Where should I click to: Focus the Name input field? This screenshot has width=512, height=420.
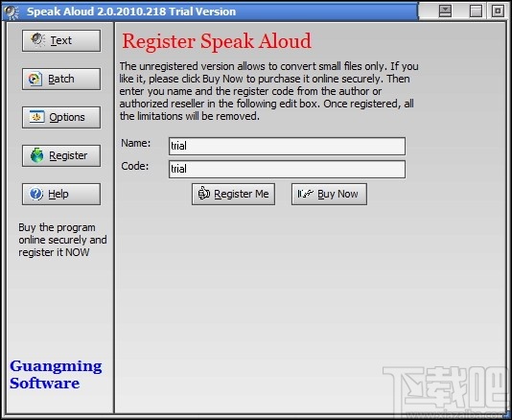[x=287, y=146]
